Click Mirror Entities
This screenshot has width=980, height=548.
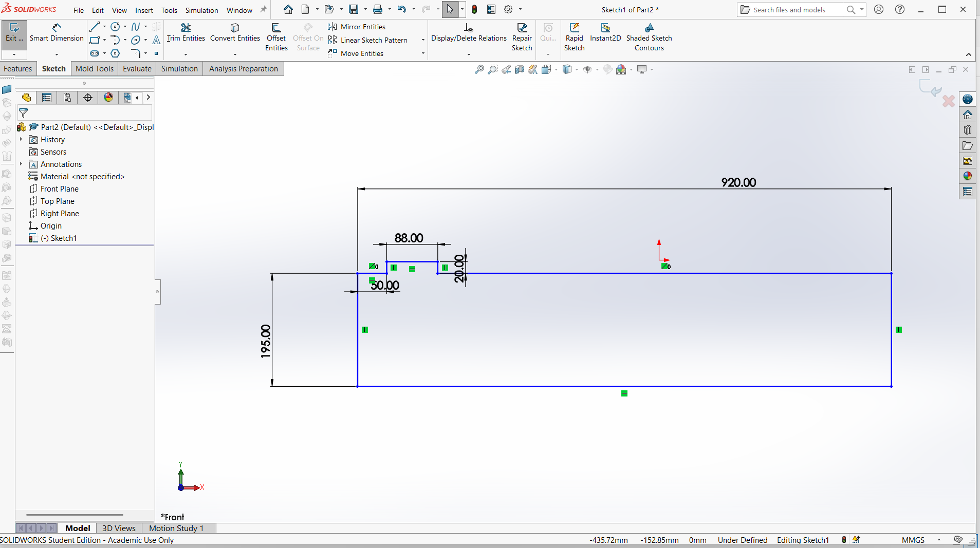point(357,27)
